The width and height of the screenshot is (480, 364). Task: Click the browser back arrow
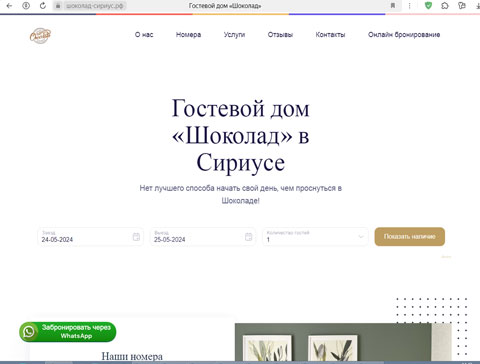click(x=9, y=6)
